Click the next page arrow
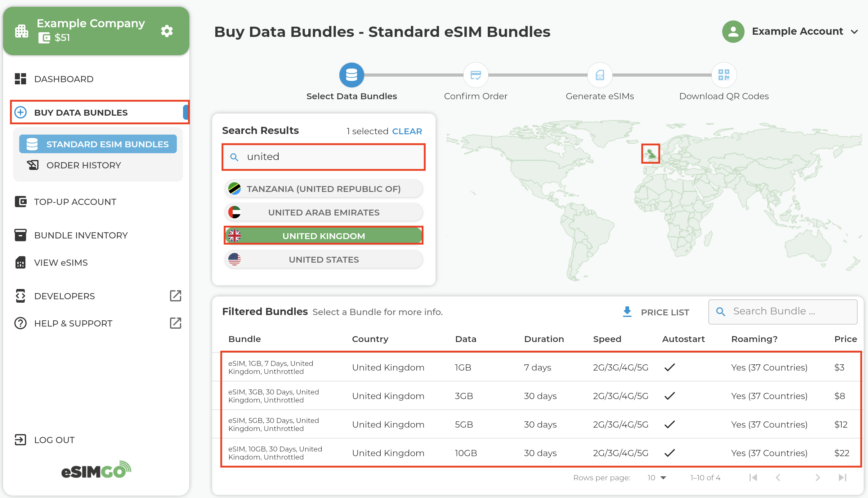This screenshot has height=498, width=868. coord(817,478)
